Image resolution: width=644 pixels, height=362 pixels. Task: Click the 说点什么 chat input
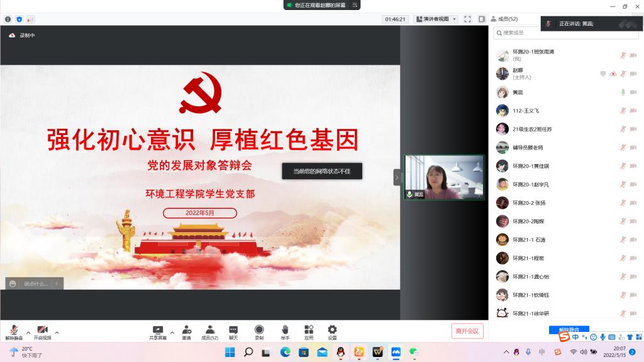pyautogui.click(x=35, y=283)
